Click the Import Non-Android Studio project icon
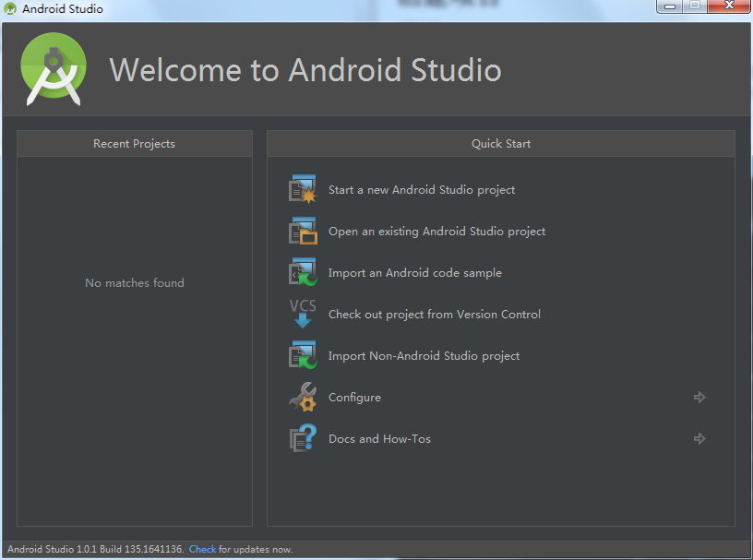This screenshot has height=560, width=753. click(303, 355)
